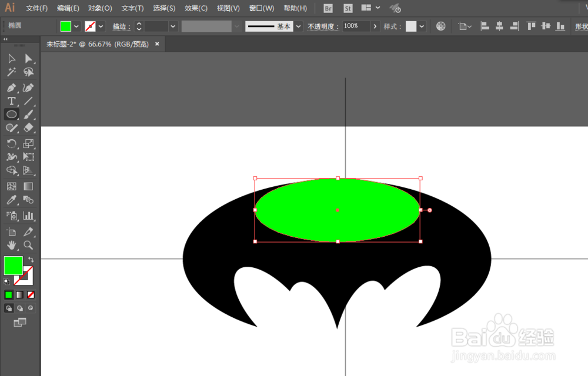The height and width of the screenshot is (376, 588).
Task: Choose the Rotate tool
Action: 12,143
